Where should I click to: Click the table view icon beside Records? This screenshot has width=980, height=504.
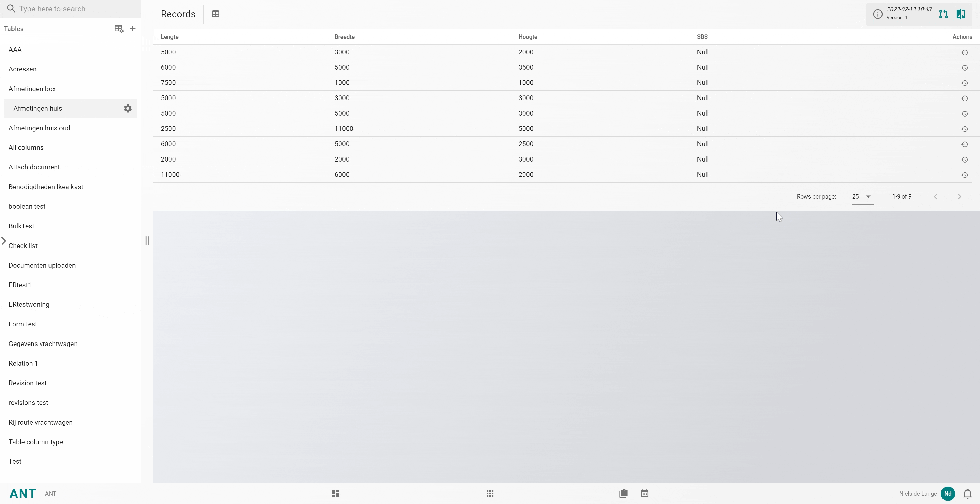click(x=215, y=14)
